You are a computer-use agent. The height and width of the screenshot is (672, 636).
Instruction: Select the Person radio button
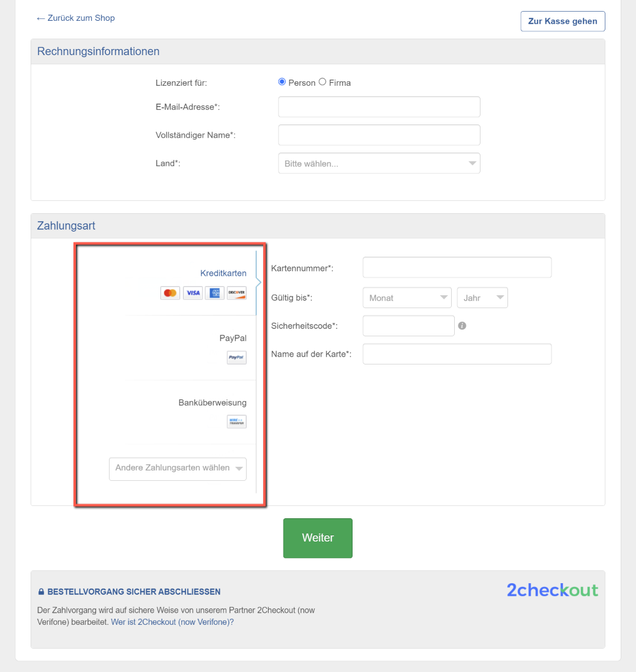click(282, 82)
